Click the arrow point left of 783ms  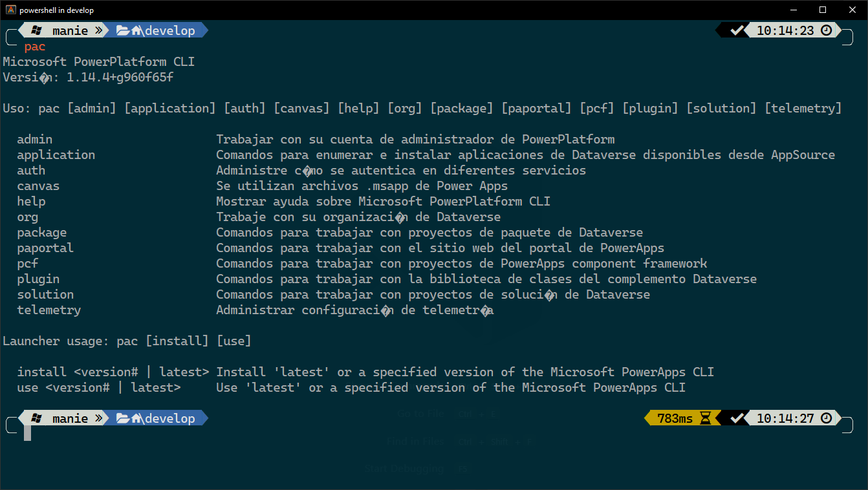click(646, 418)
